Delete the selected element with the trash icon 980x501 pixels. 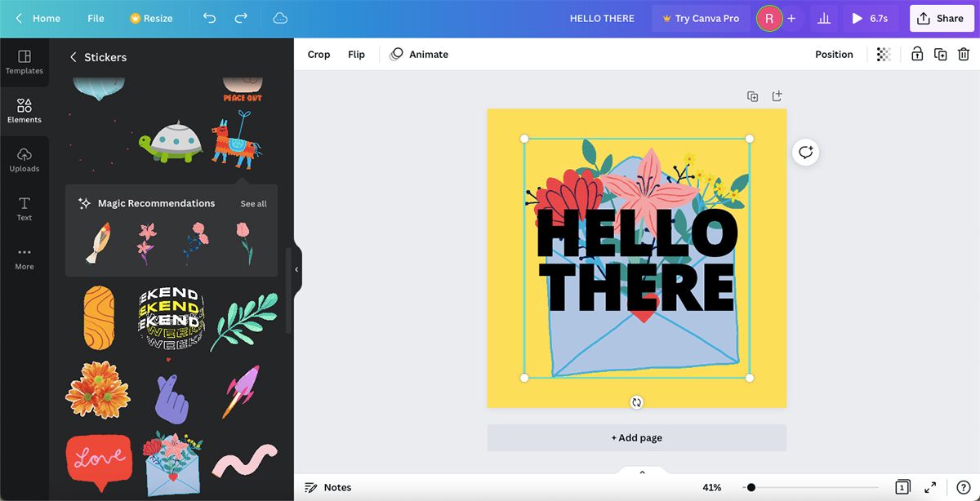pos(964,55)
